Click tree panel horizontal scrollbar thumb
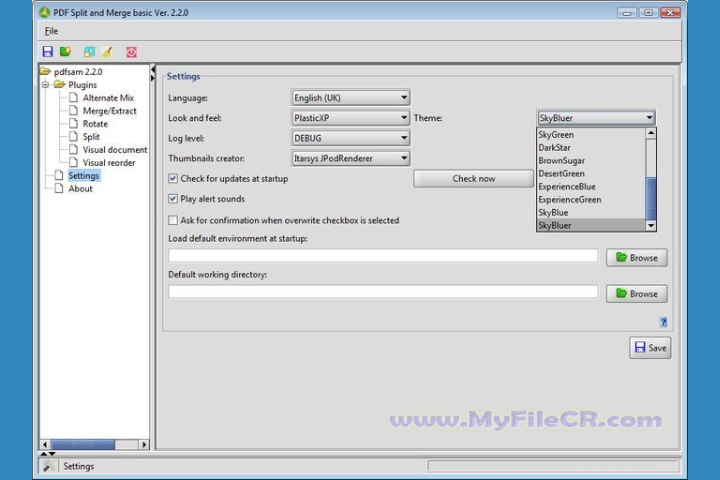Image resolution: width=720 pixels, height=480 pixels. coord(83,444)
